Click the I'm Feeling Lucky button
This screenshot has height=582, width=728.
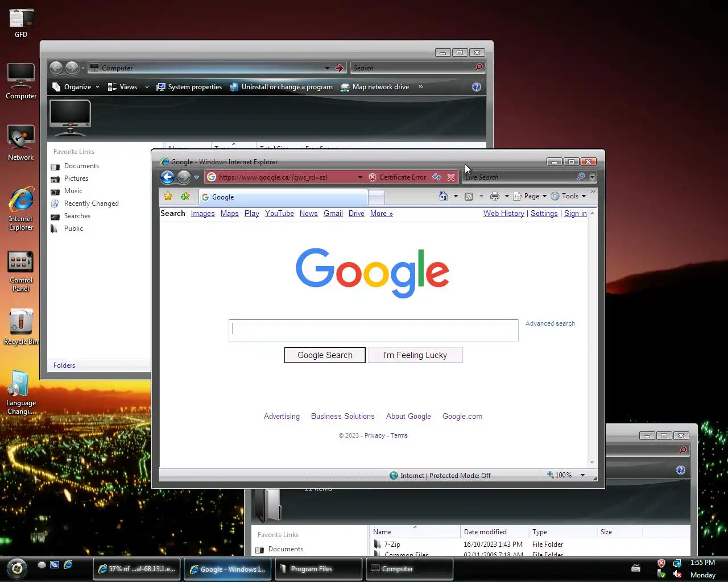pos(415,355)
